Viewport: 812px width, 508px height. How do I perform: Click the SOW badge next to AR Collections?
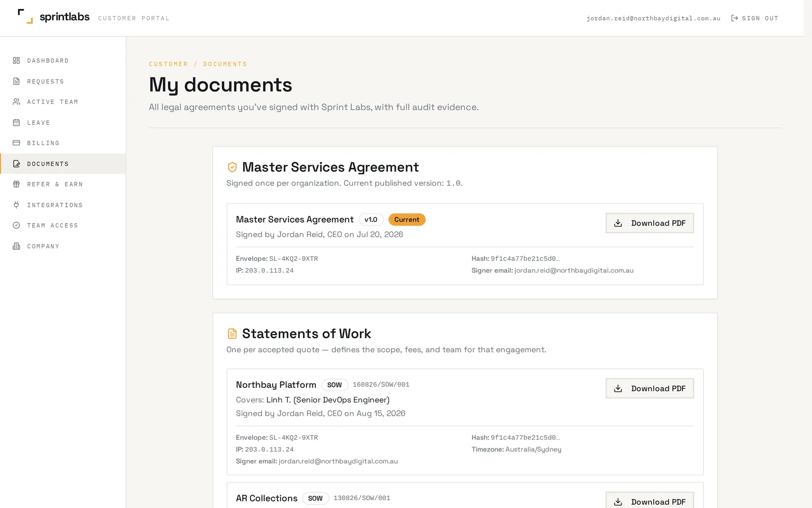click(316, 498)
